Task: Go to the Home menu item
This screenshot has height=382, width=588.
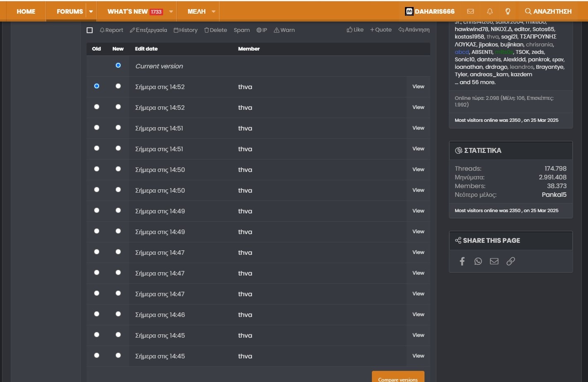Action: (x=26, y=12)
